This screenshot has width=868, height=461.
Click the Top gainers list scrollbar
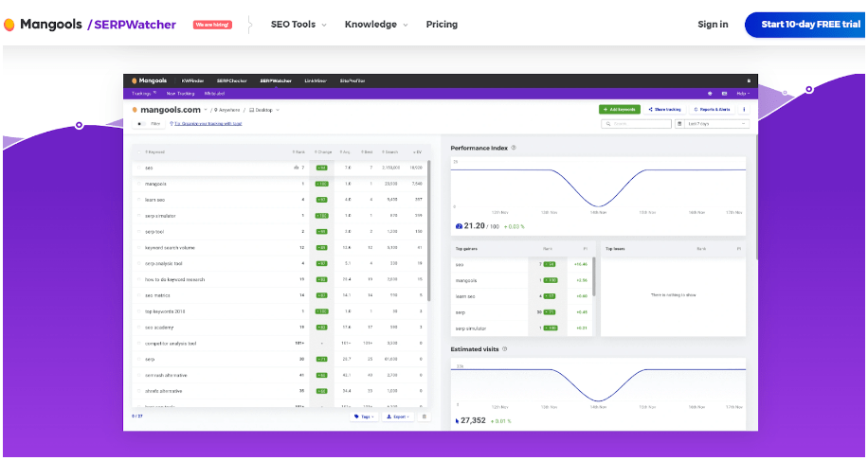[594, 276]
